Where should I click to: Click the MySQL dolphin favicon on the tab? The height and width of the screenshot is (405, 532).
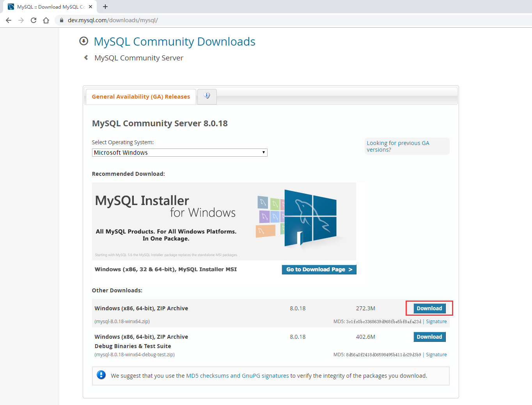click(11, 7)
